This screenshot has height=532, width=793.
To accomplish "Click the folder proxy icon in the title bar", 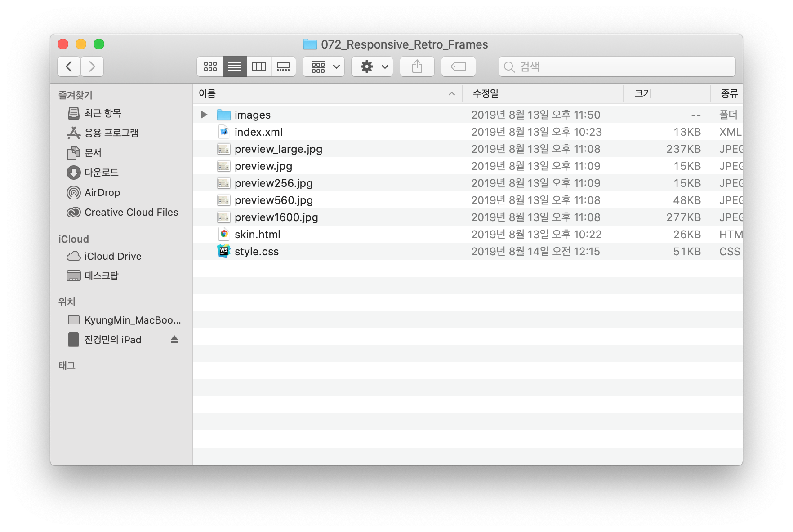I will (x=310, y=44).
